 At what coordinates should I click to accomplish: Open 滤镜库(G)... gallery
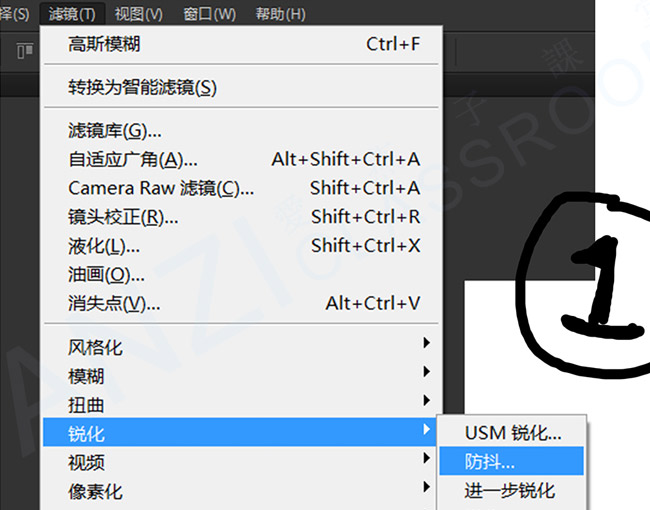coord(241,131)
